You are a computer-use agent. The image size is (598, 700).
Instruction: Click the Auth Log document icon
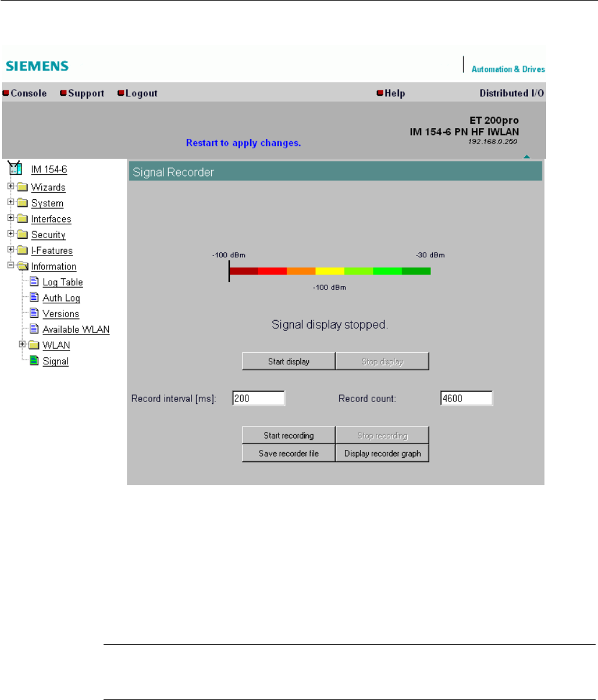click(x=34, y=297)
